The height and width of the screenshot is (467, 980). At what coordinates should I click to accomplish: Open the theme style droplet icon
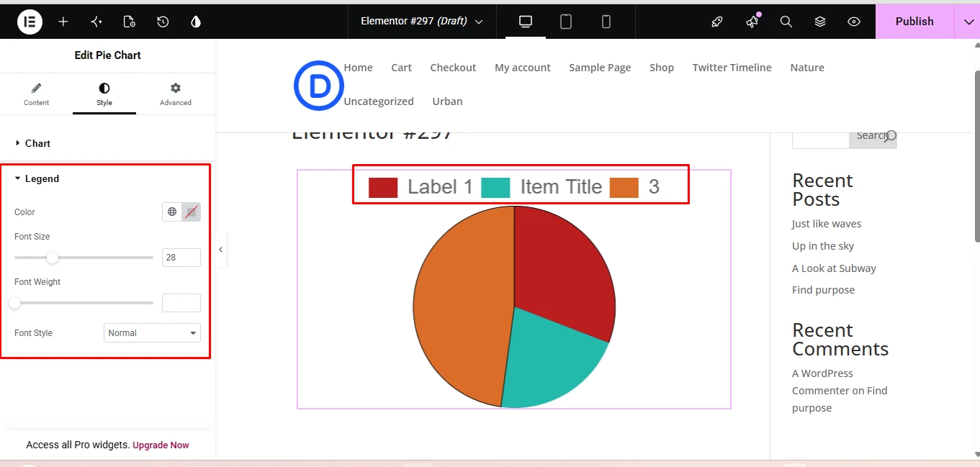196,22
